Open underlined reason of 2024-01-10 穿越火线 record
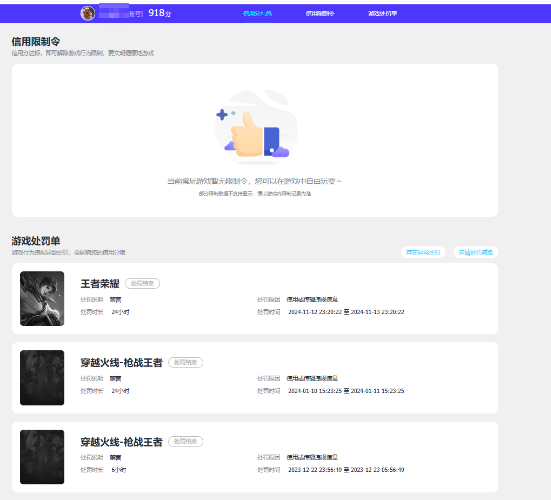The image size is (551, 500). 312,378
